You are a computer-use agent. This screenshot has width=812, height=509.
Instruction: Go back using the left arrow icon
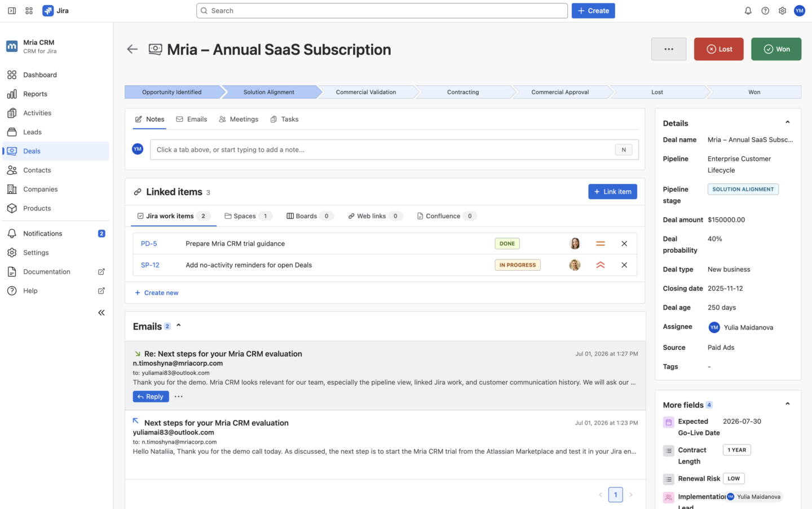[133, 49]
